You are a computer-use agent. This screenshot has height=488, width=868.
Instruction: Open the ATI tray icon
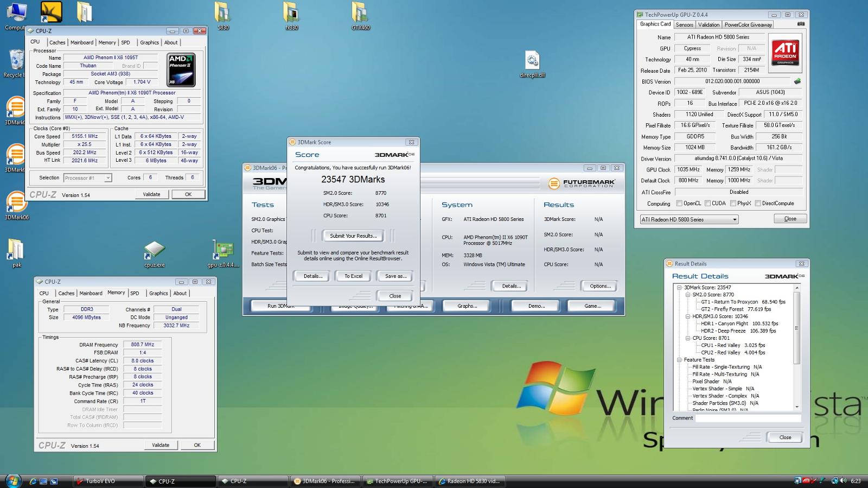[806, 480]
